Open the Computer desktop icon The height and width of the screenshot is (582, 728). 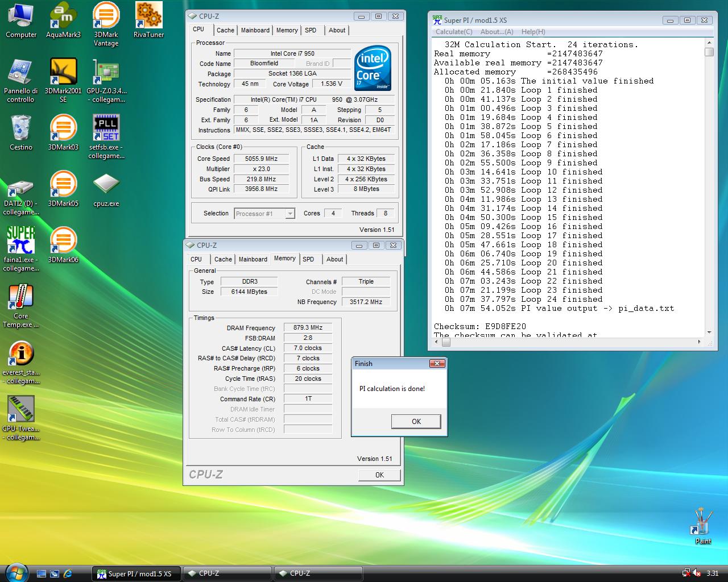[x=21, y=20]
